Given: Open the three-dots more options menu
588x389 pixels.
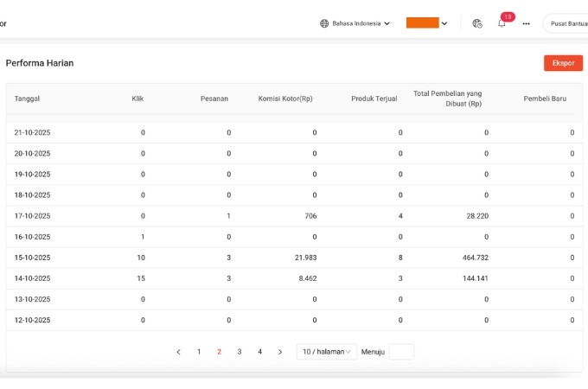Looking at the screenshot, I should coord(526,23).
